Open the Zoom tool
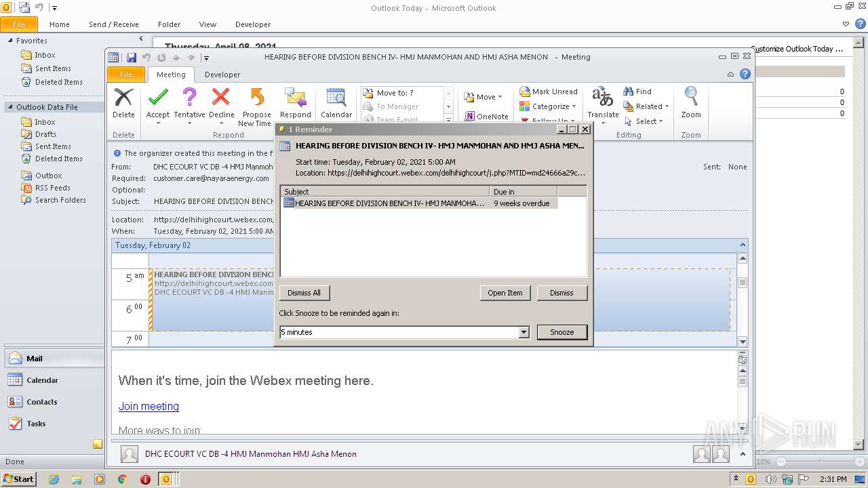 [691, 103]
